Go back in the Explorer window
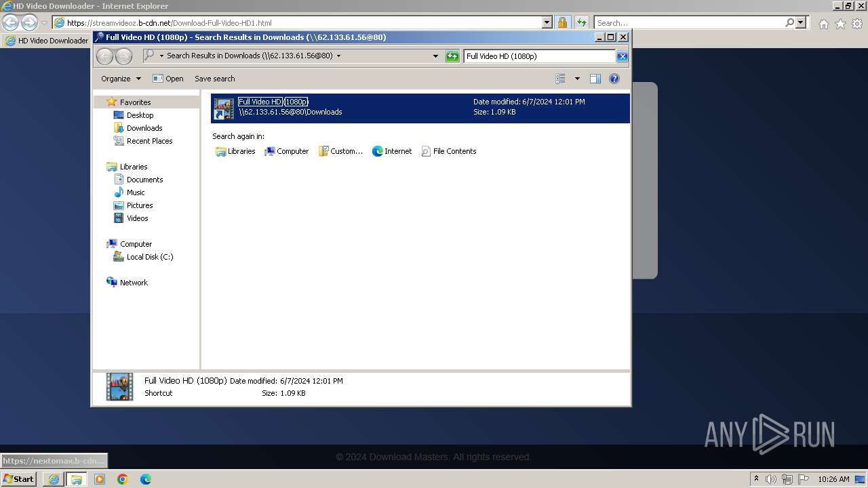Image resolution: width=868 pixels, height=488 pixels. pos(105,56)
